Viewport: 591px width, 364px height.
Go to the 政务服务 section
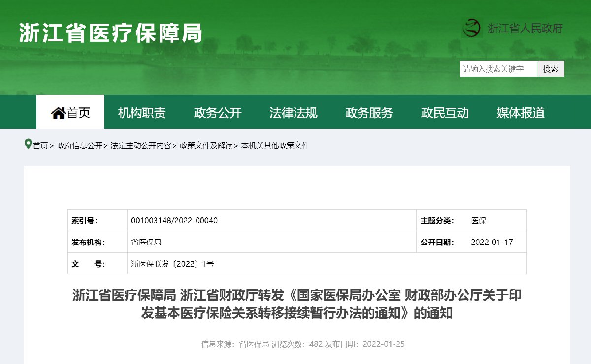coord(369,113)
